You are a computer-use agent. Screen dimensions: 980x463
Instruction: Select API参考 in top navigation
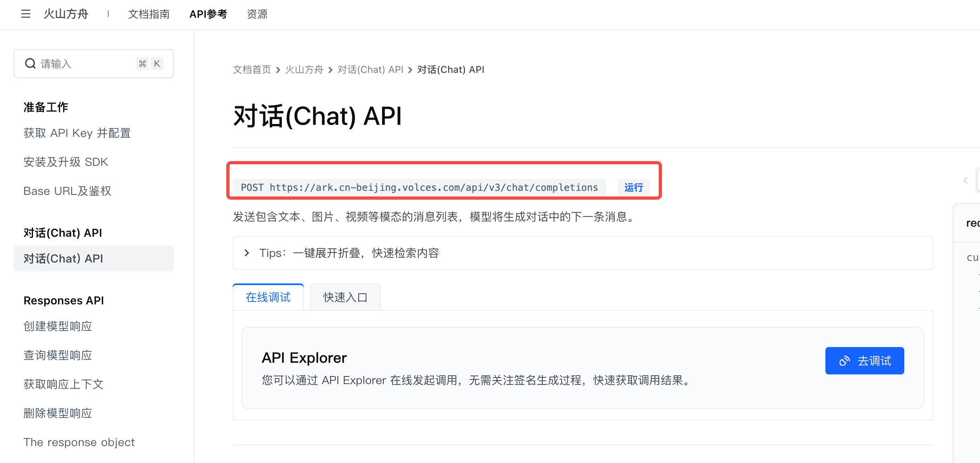(208, 14)
